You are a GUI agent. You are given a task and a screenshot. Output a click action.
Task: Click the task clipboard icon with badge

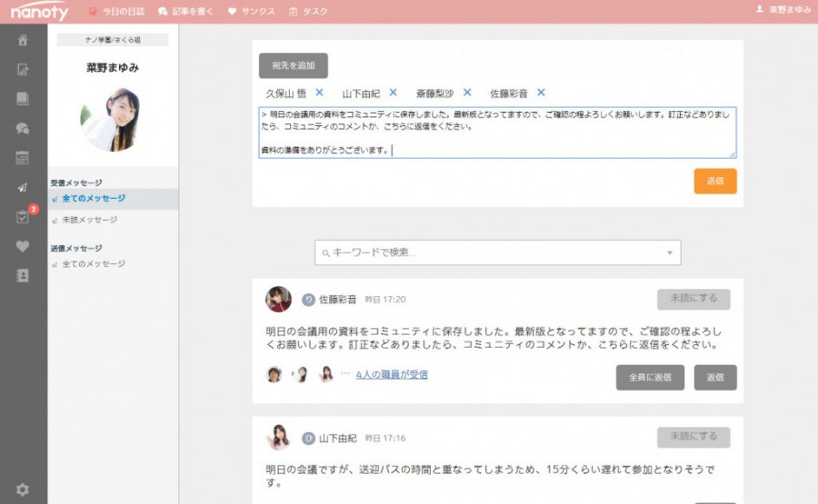click(x=23, y=217)
